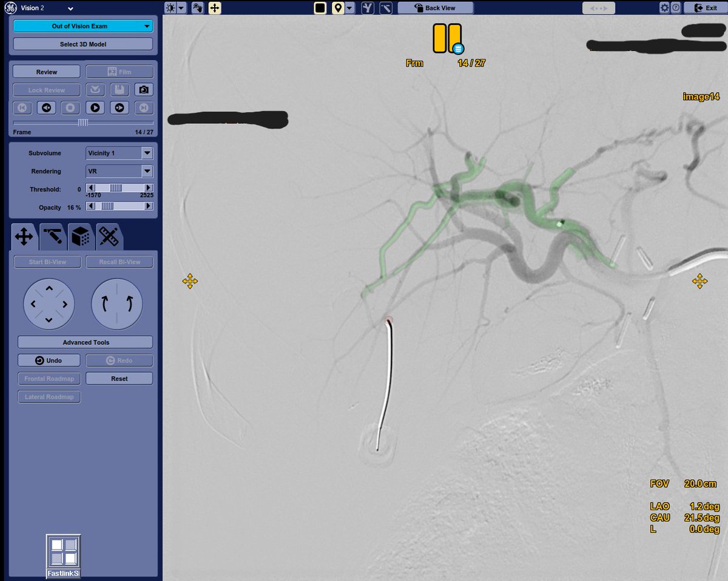Click the Reset button

click(x=120, y=378)
